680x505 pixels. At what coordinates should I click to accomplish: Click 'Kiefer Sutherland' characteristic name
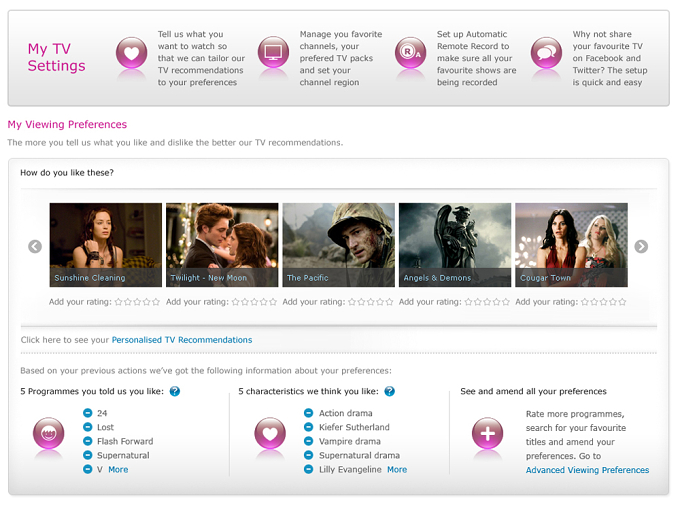pyautogui.click(x=354, y=427)
